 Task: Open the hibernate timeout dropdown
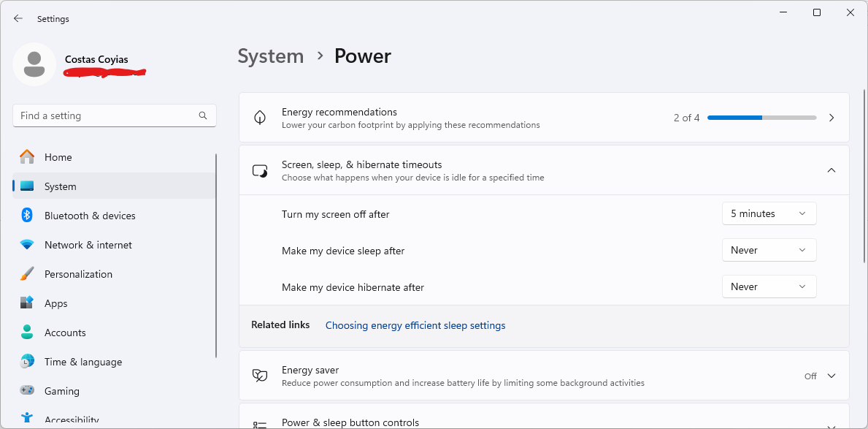[769, 286]
